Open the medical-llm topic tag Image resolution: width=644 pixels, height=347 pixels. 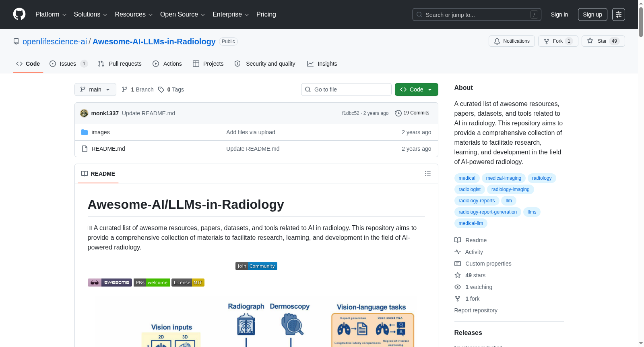[471, 223]
